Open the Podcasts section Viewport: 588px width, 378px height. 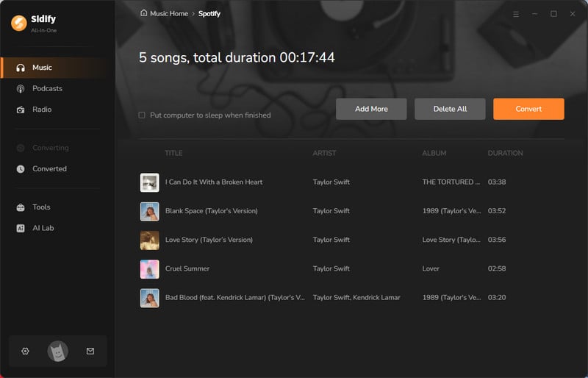(57, 88)
